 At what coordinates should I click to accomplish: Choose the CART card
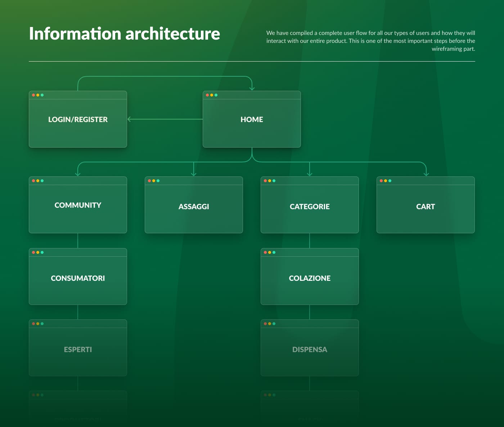(x=426, y=205)
